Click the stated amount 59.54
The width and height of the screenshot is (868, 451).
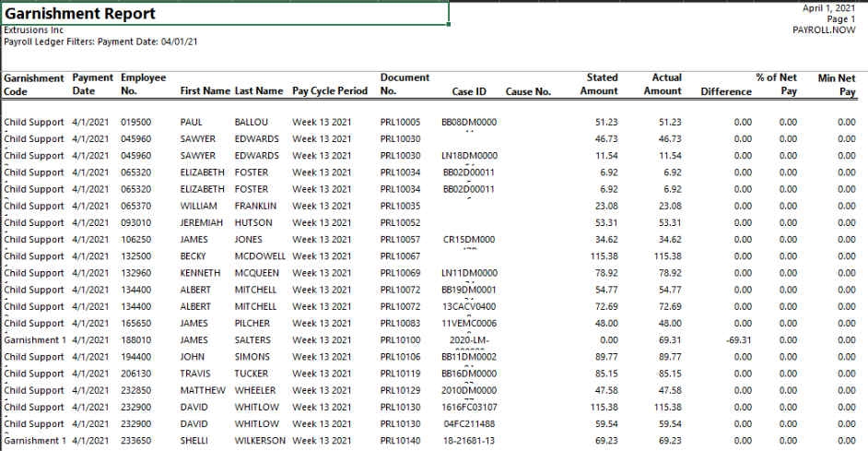[606, 424]
